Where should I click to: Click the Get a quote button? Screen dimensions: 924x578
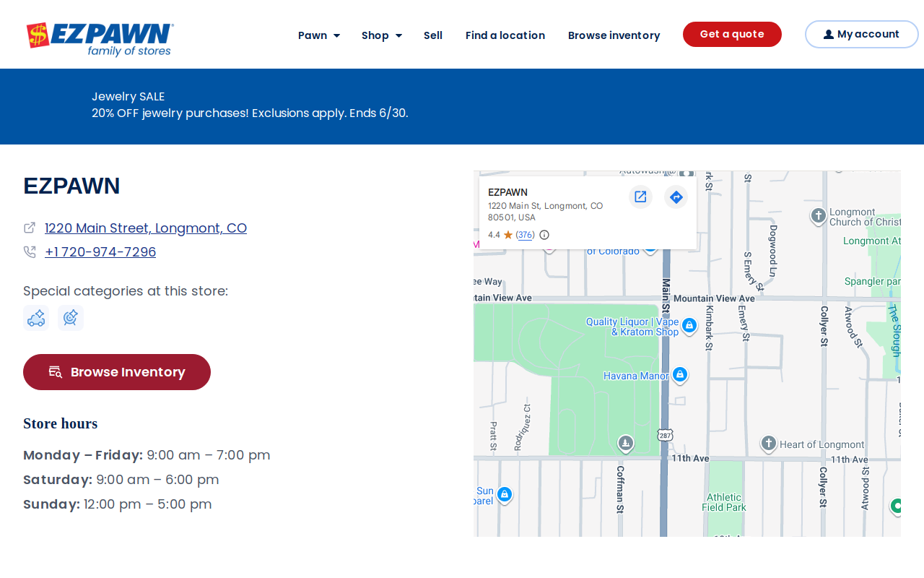point(732,34)
